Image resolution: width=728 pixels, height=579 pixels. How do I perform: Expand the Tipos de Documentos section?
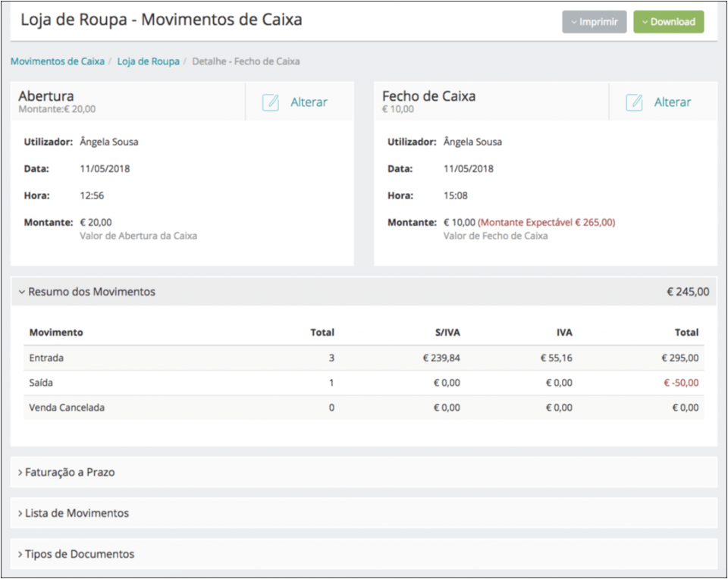click(x=75, y=554)
